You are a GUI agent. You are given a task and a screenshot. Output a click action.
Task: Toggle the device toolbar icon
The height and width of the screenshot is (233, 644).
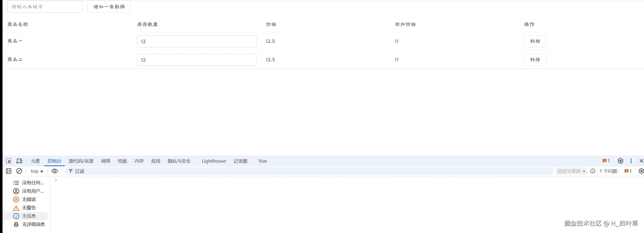(x=19, y=161)
